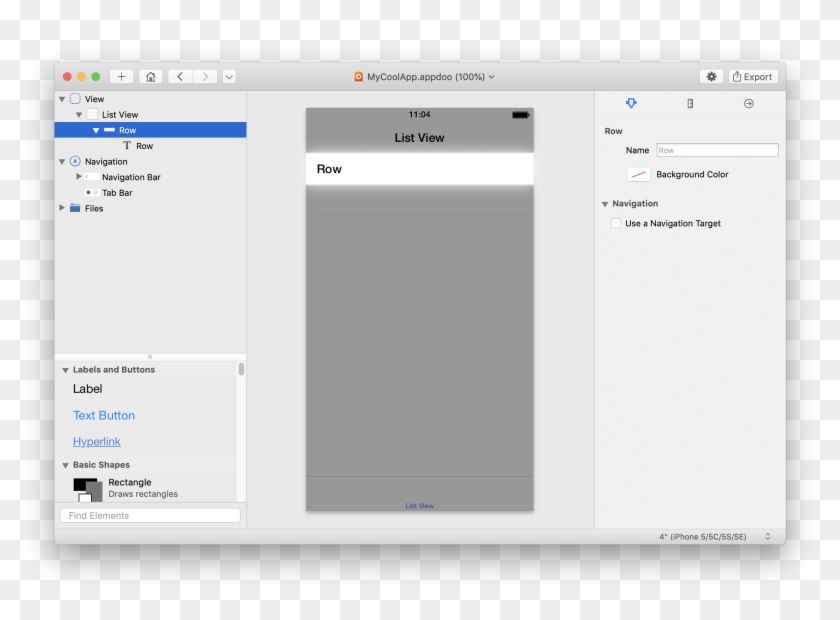Select Tab Bar in the outline tree
The image size is (840, 620).
[117, 193]
